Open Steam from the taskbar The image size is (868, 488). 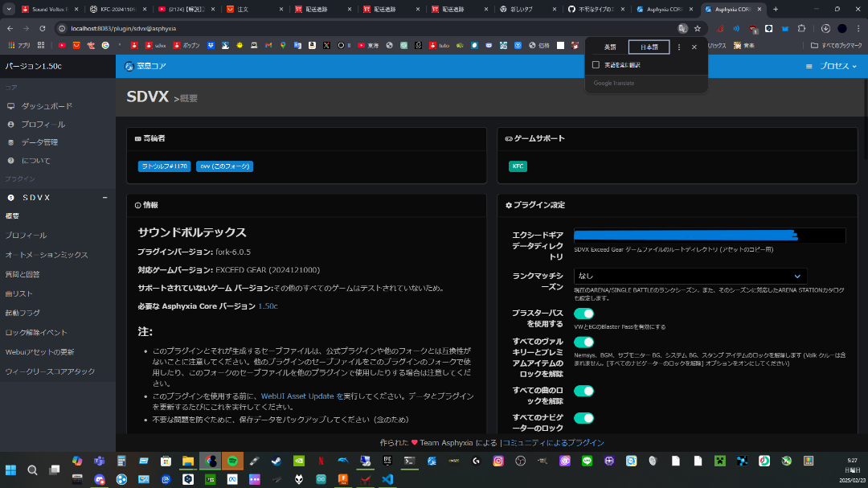pyautogui.click(x=276, y=461)
